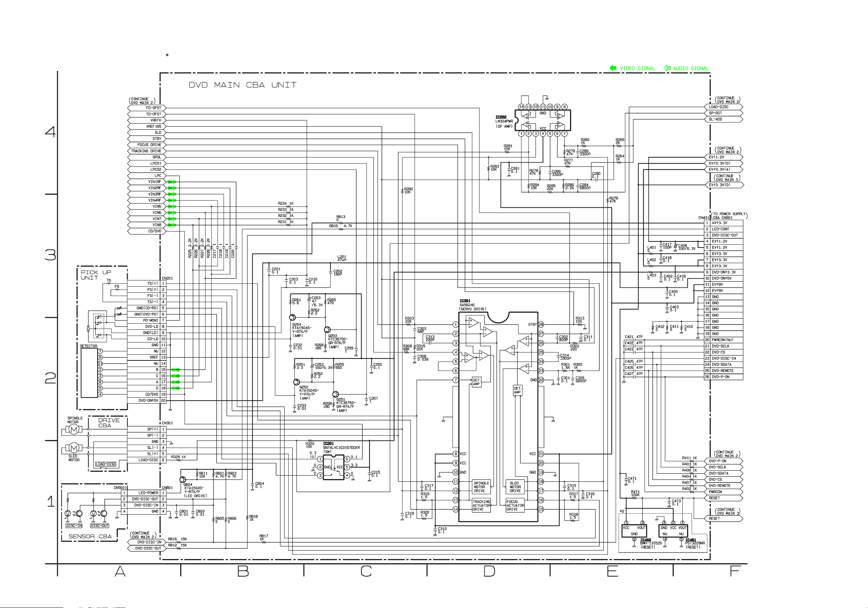The height and width of the screenshot is (608, 868).
Task: Click the LOAD-DISC switch box in Drive CBA
Action: point(106,464)
